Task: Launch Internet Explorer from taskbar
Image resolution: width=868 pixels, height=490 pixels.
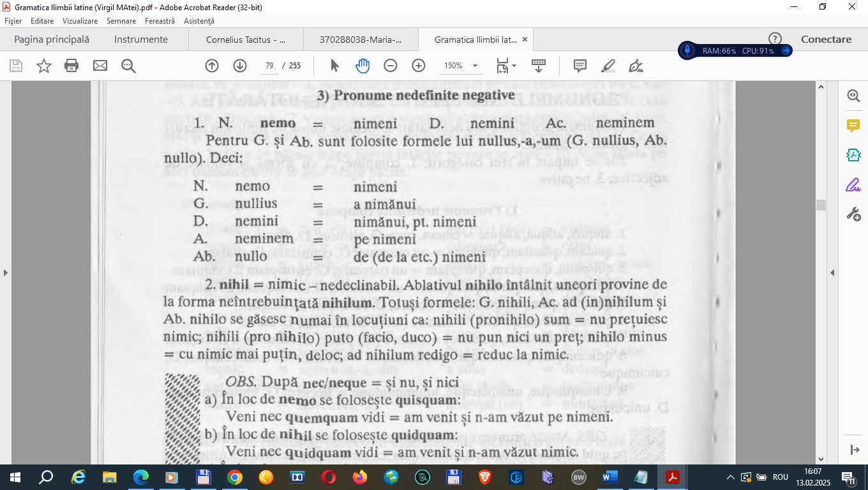Action: click(x=79, y=477)
